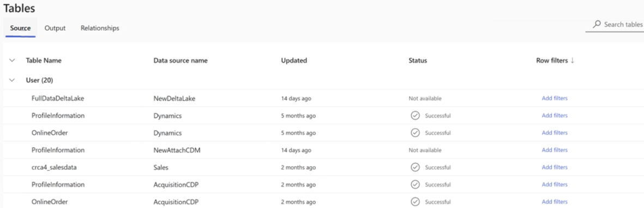Image resolution: width=644 pixels, height=208 pixels.
Task: Click success checkmark icon for AcquisitionCDP ProfileInformation
Action: coord(415,185)
